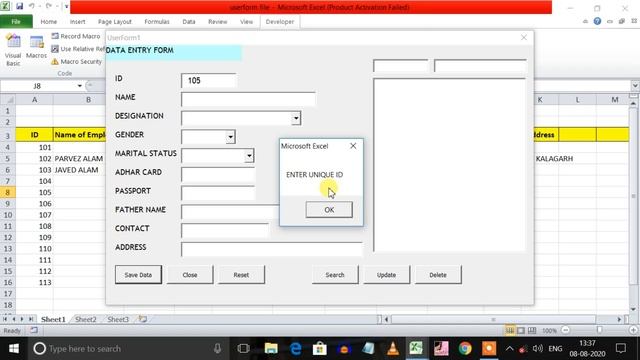Open VLC media player from the taskbar
This screenshot has width=640, height=360.
[x=393, y=349]
